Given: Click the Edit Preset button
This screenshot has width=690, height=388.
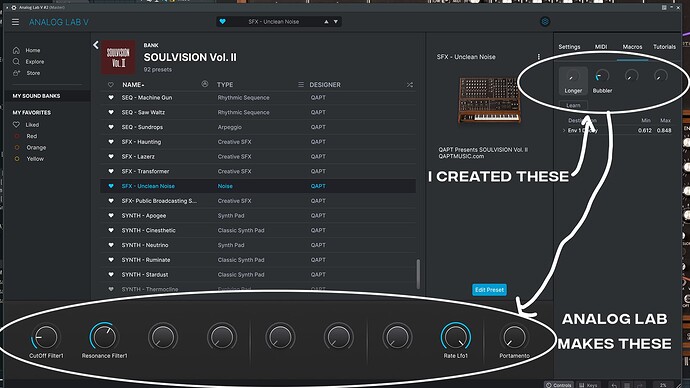Looking at the screenshot, I should point(489,289).
